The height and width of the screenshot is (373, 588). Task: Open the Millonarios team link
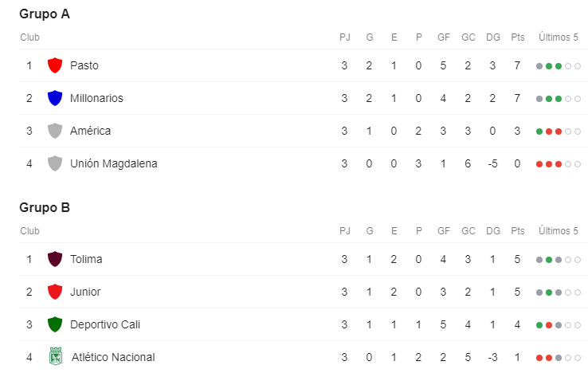[96, 98]
